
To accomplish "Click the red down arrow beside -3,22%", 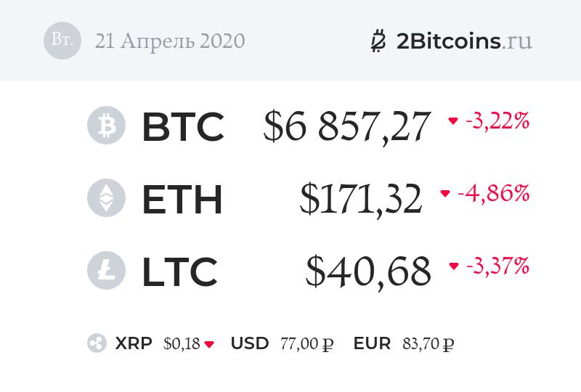I will click(453, 121).
